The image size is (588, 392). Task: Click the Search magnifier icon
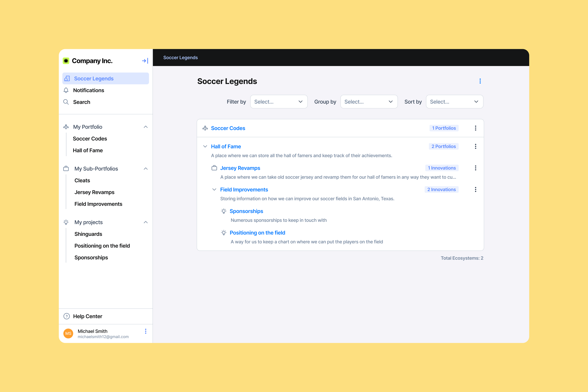click(x=66, y=102)
